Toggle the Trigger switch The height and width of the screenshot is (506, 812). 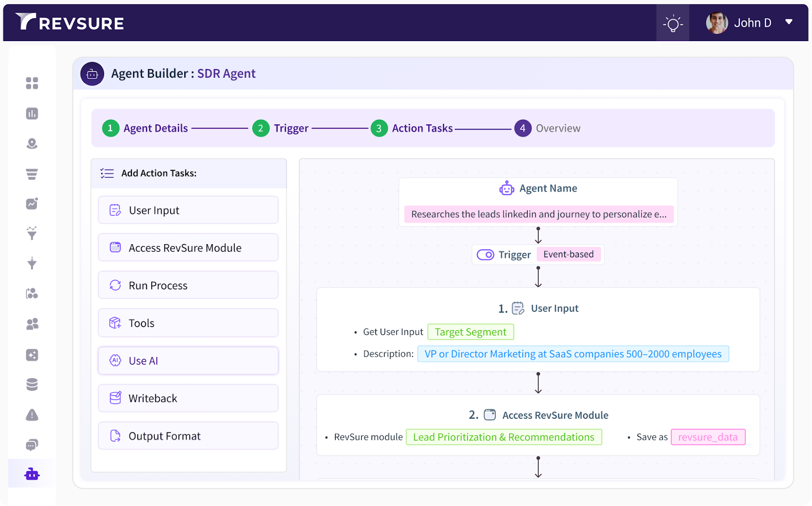[x=485, y=255]
